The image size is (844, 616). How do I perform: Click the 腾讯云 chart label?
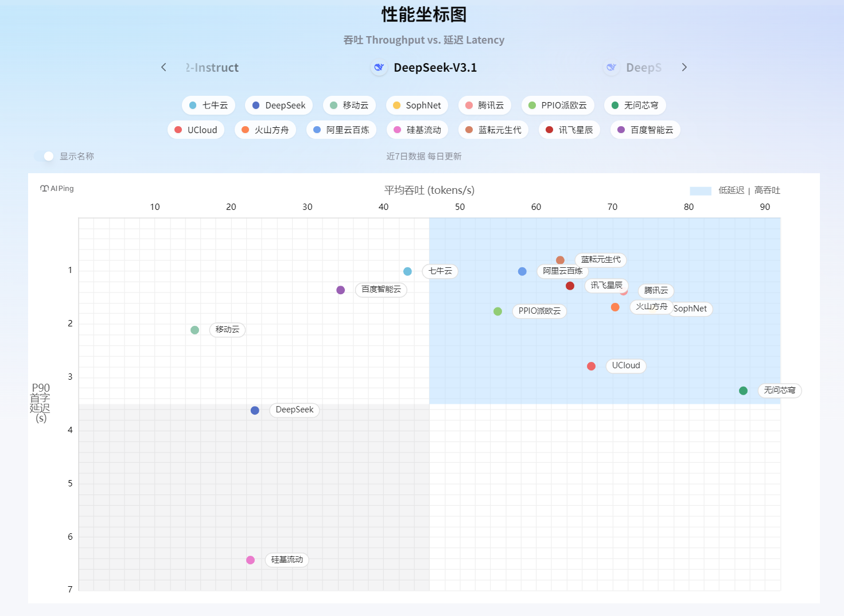coord(656,291)
